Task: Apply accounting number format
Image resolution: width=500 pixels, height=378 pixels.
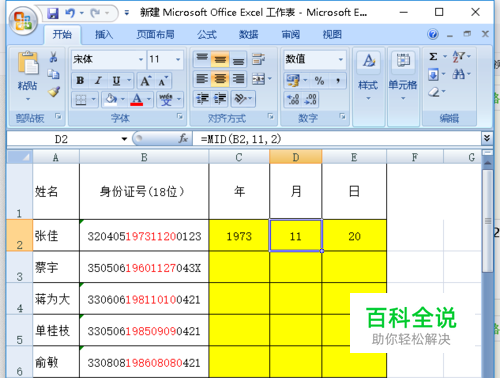Action: [x=293, y=80]
